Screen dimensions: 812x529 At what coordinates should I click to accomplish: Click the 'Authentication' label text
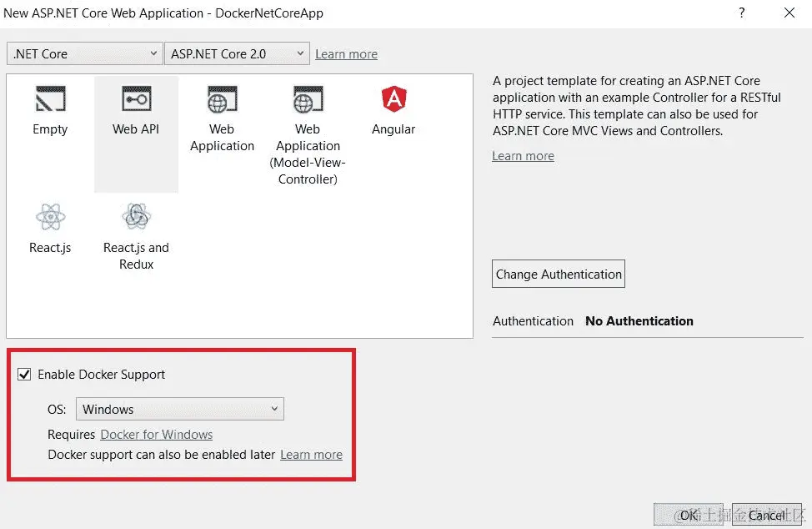tap(533, 321)
